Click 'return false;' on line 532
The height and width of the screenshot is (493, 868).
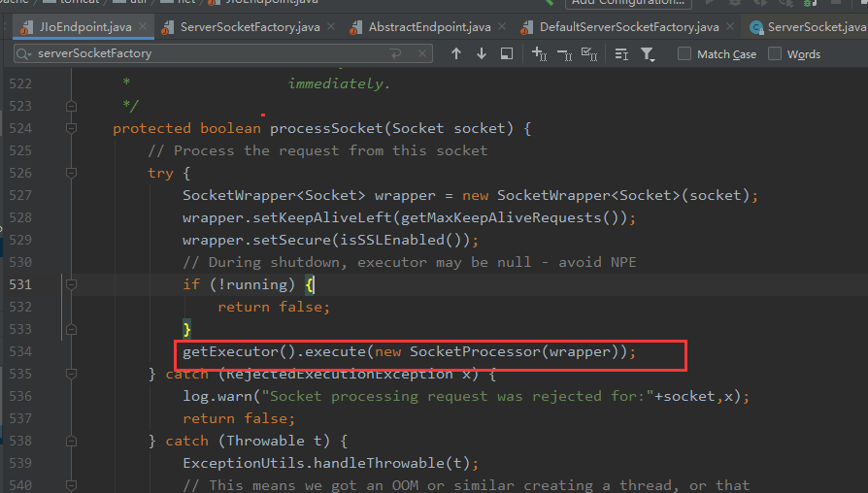(274, 307)
